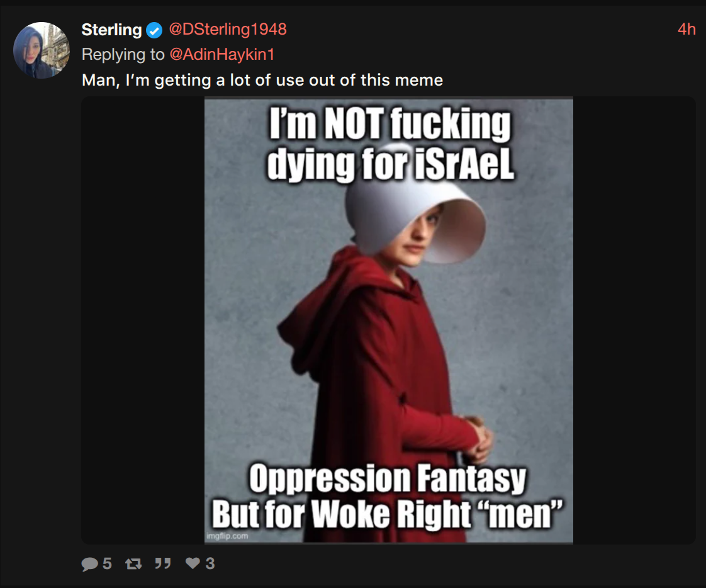This screenshot has height=588, width=706.
Task: Click the "Replying to" label text
Action: coord(123,55)
